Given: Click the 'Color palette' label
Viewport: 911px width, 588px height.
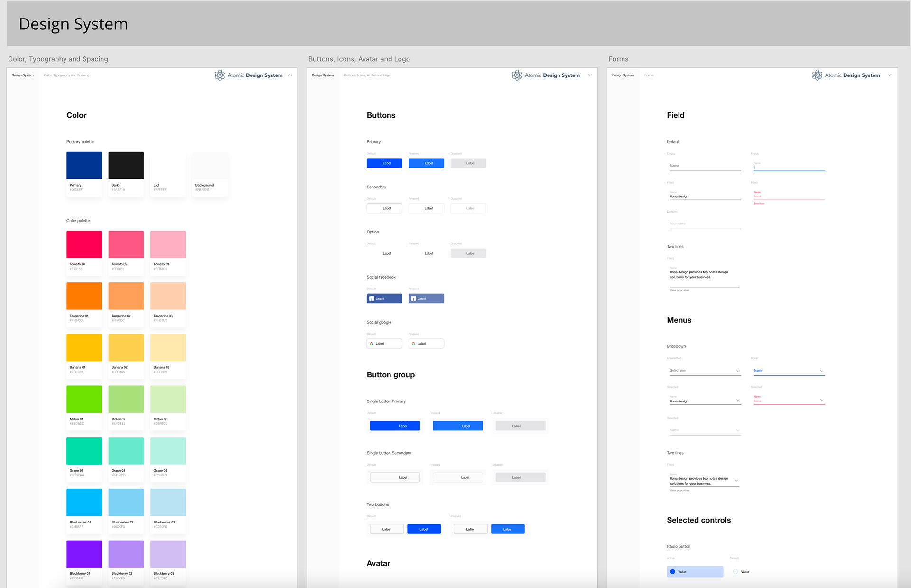Looking at the screenshot, I should 78,221.
